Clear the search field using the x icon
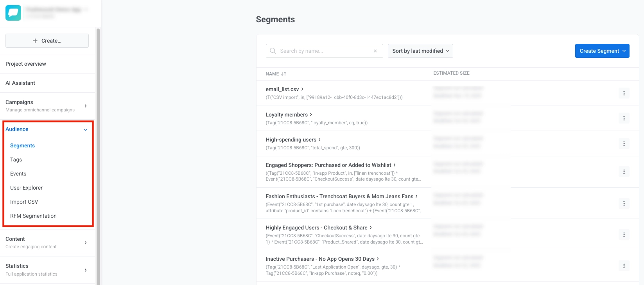 click(375, 51)
